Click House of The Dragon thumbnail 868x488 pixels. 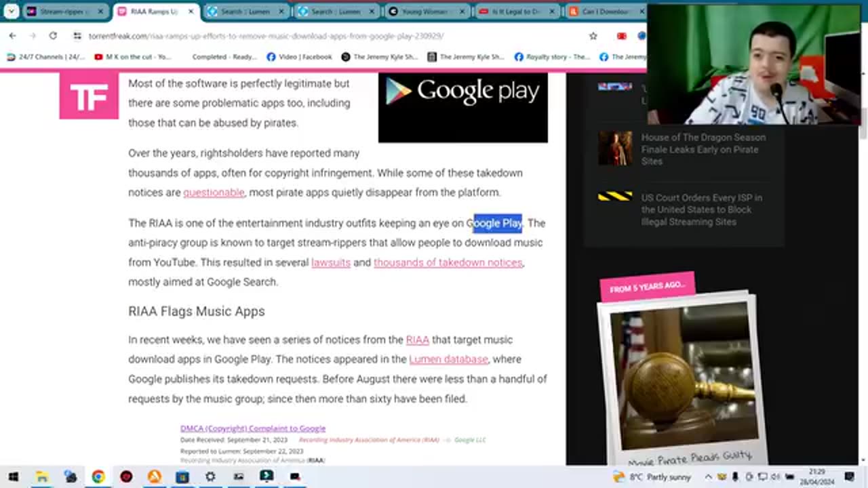(615, 148)
